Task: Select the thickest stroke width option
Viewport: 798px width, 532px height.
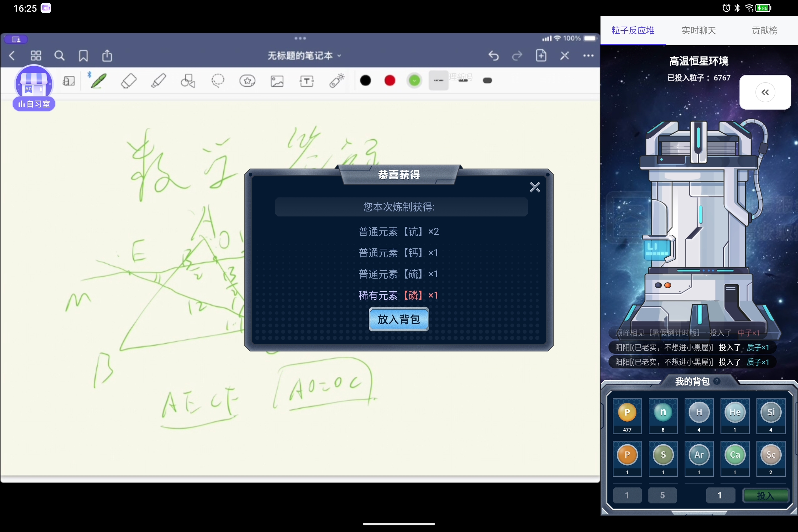Action: 487,81
